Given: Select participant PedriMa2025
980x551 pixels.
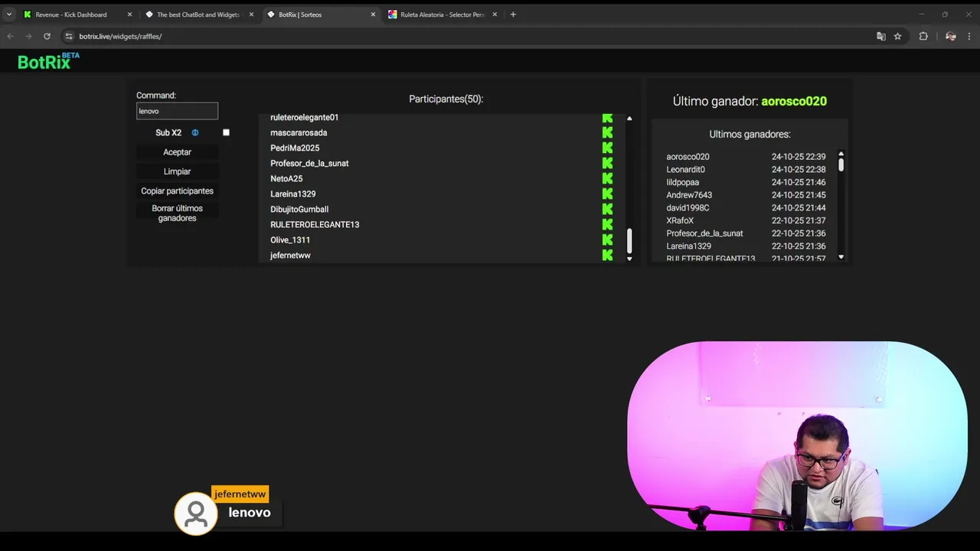Looking at the screenshot, I should click(295, 148).
